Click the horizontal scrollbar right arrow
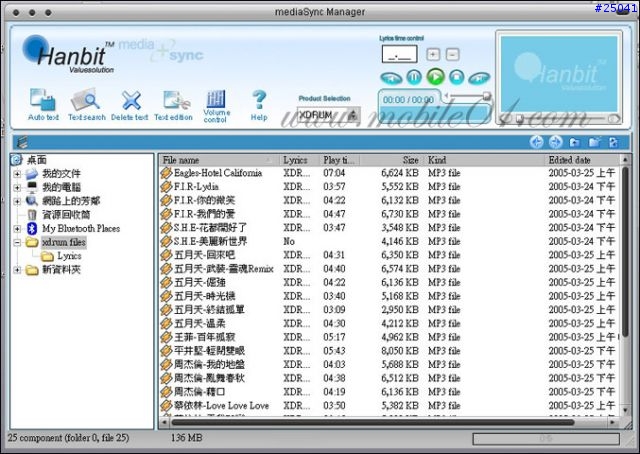This screenshot has width=640, height=454. click(x=612, y=422)
